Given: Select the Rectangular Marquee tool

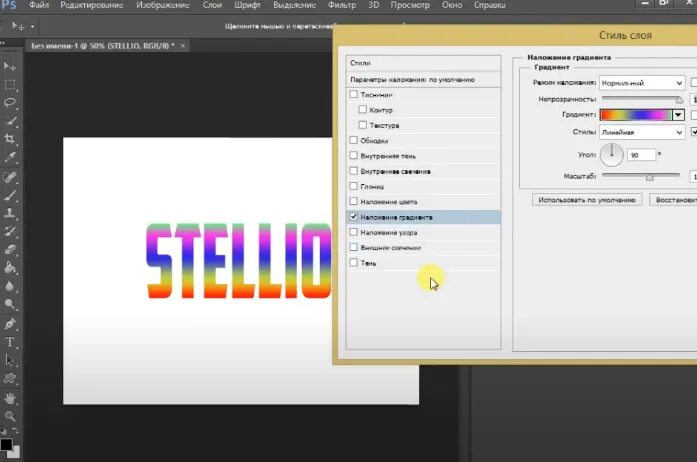Looking at the screenshot, I should (10, 84).
